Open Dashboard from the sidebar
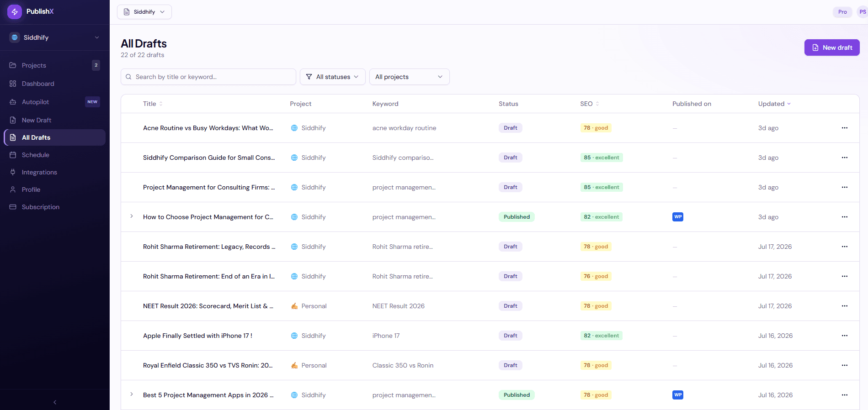This screenshot has height=410, width=868. (55, 84)
